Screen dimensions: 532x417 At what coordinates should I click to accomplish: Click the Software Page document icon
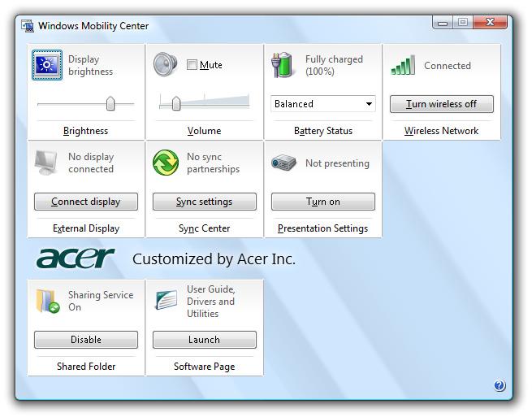(167, 300)
